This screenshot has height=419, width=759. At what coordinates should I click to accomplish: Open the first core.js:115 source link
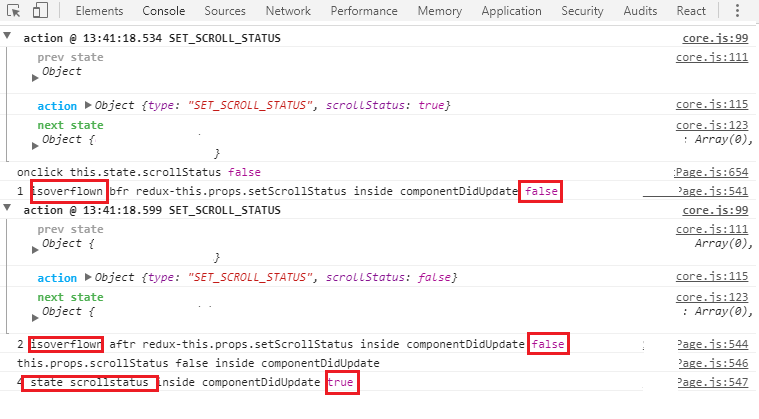click(x=712, y=104)
